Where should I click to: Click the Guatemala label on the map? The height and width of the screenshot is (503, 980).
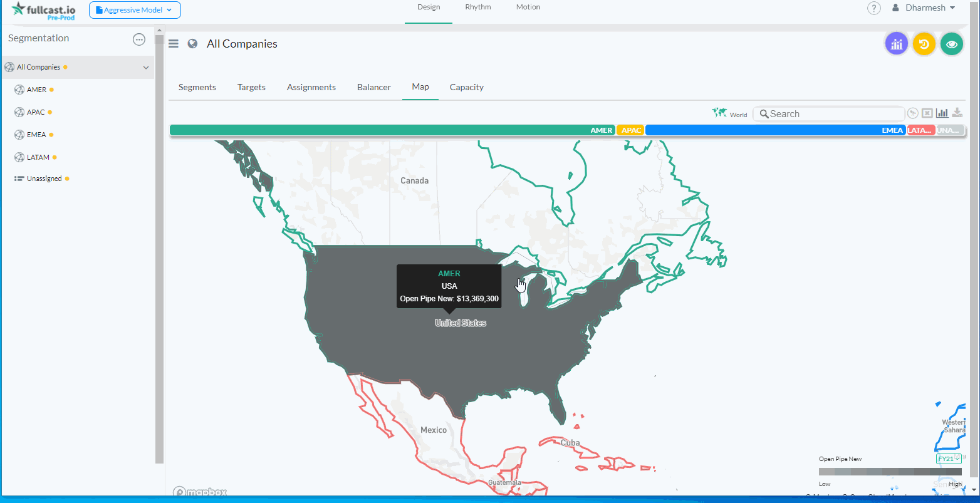coord(504,483)
